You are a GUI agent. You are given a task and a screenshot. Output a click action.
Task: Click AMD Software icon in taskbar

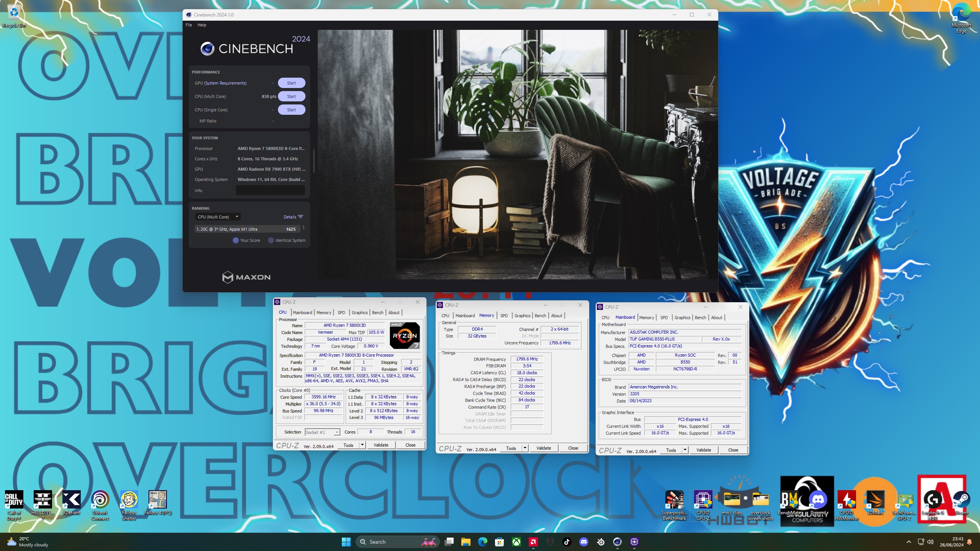[x=533, y=542]
